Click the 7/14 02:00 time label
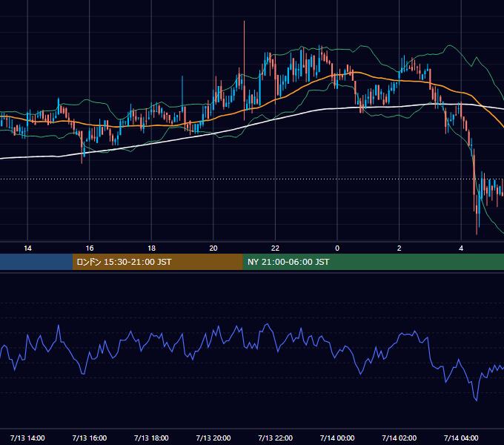This screenshot has height=445, width=504. coord(399,438)
